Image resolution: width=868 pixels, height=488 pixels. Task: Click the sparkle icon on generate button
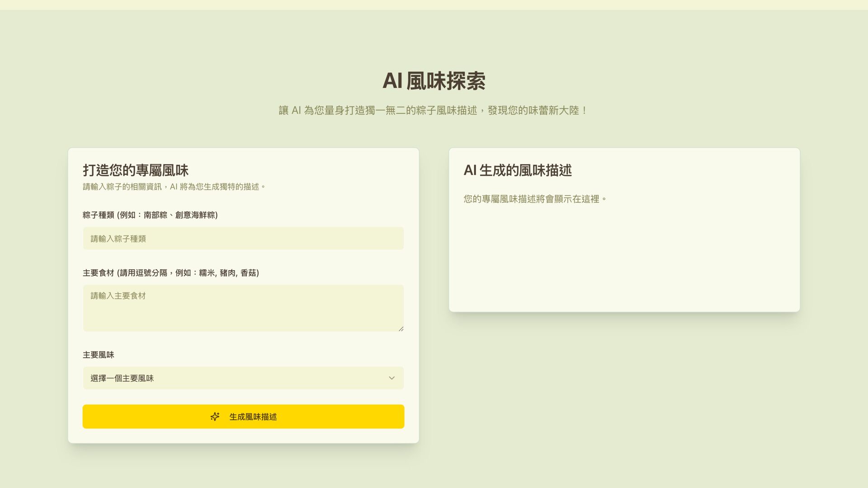pyautogui.click(x=215, y=417)
